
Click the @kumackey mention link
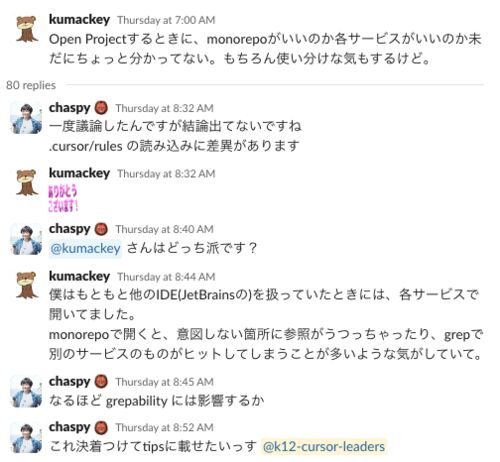click(x=85, y=248)
